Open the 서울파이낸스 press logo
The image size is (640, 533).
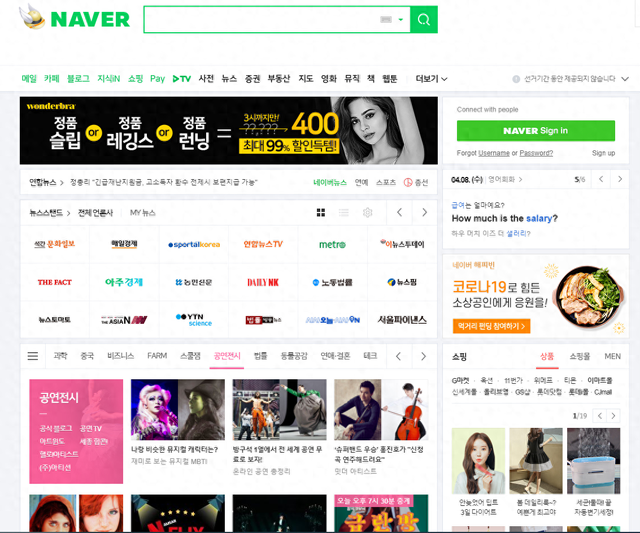[402, 320]
